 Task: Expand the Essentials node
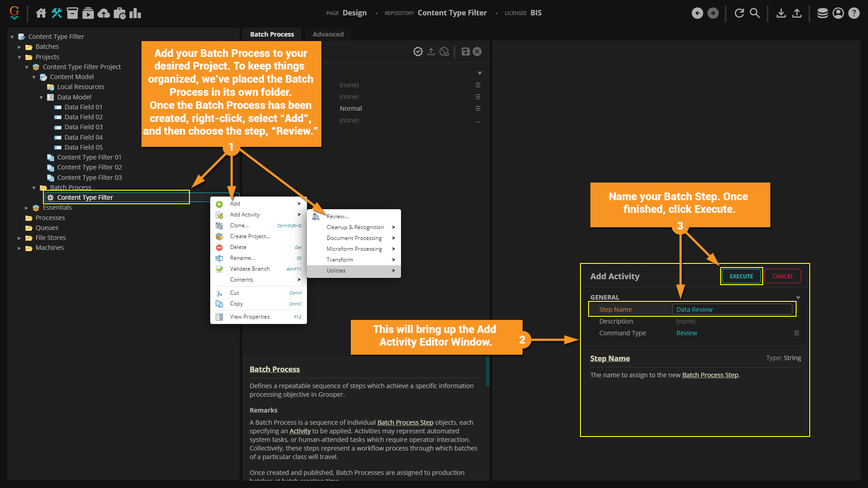coord(27,208)
